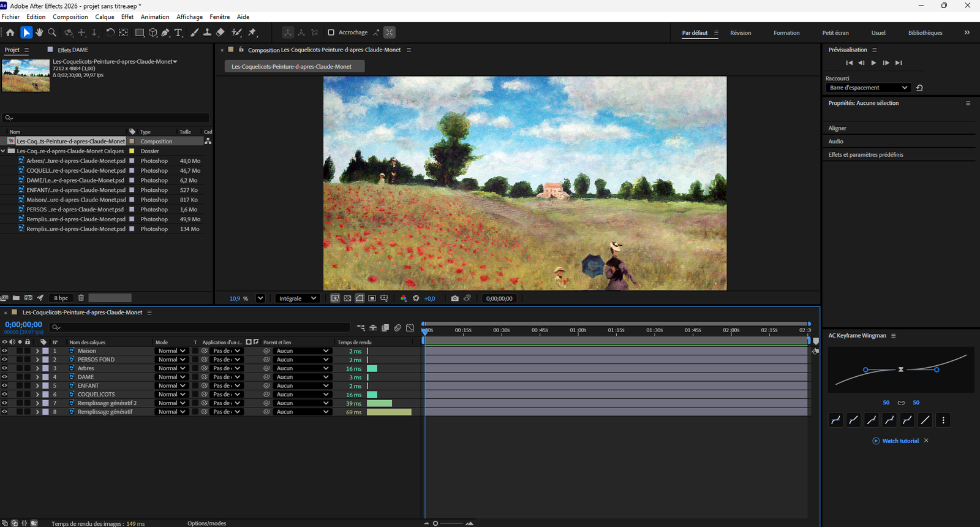
Task: Toggle visibility of Remplissage génératif 2 layer
Action: click(x=4, y=403)
